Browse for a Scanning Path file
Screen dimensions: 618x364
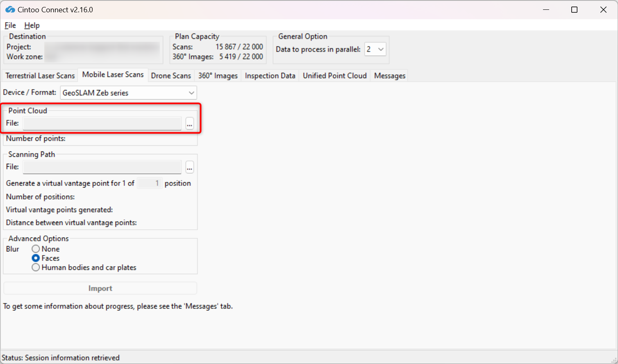(189, 167)
